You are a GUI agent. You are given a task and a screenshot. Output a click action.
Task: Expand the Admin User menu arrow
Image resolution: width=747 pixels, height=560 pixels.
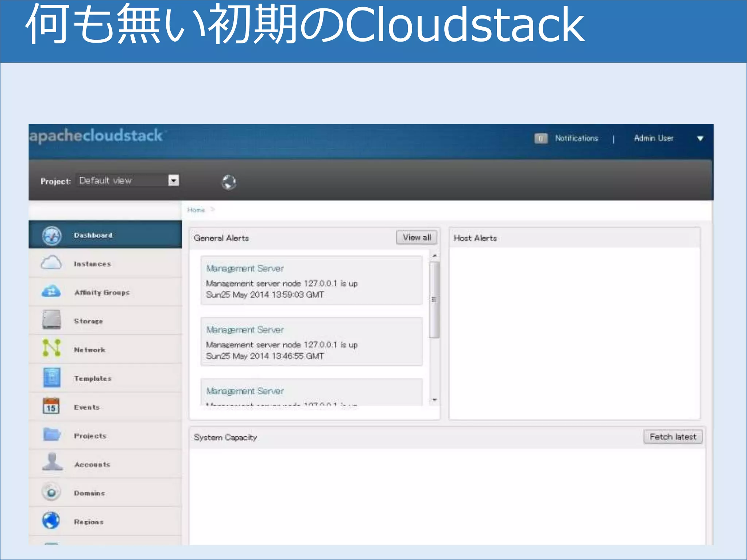(x=700, y=139)
